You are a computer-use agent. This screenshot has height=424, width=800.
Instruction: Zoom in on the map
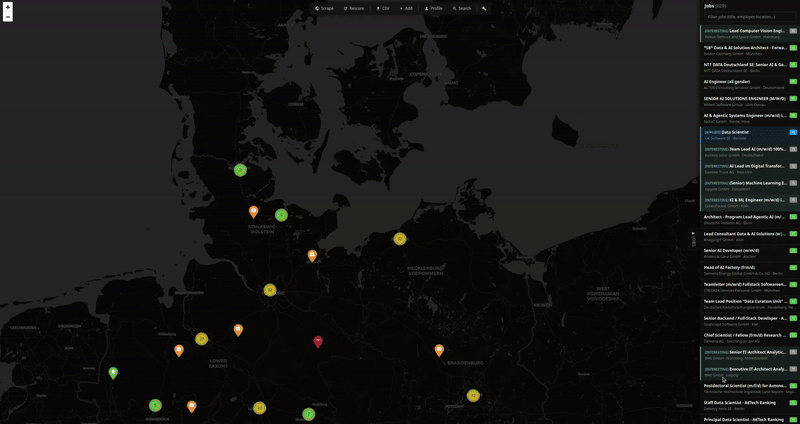click(8, 8)
